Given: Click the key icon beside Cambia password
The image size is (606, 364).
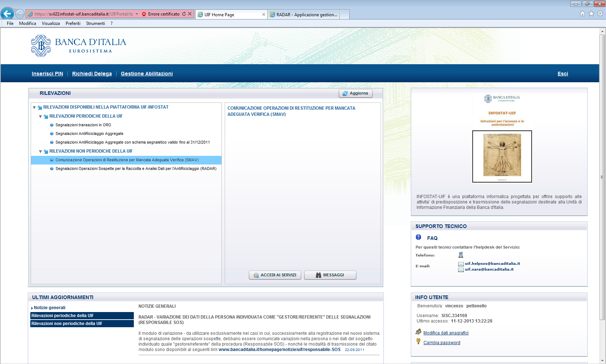Looking at the screenshot, I should [418, 341].
